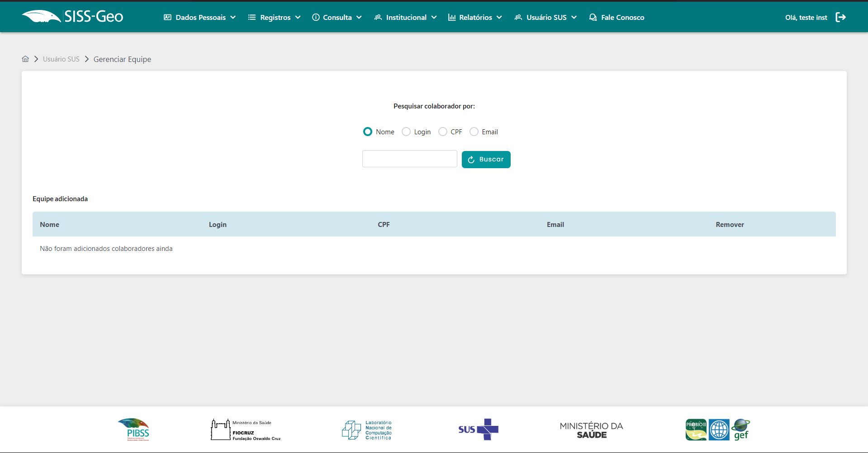Expand the Relatórios menu
868x453 pixels.
pos(475,17)
